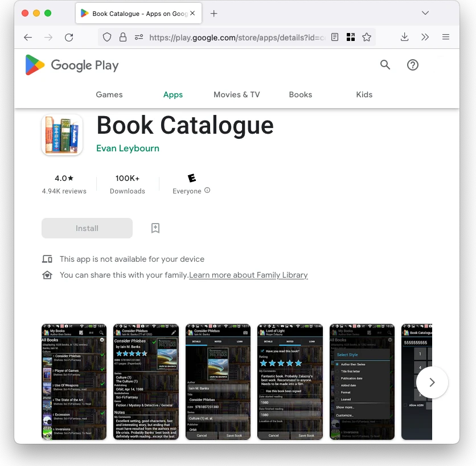Open site permissions icon in address bar

pos(139,38)
